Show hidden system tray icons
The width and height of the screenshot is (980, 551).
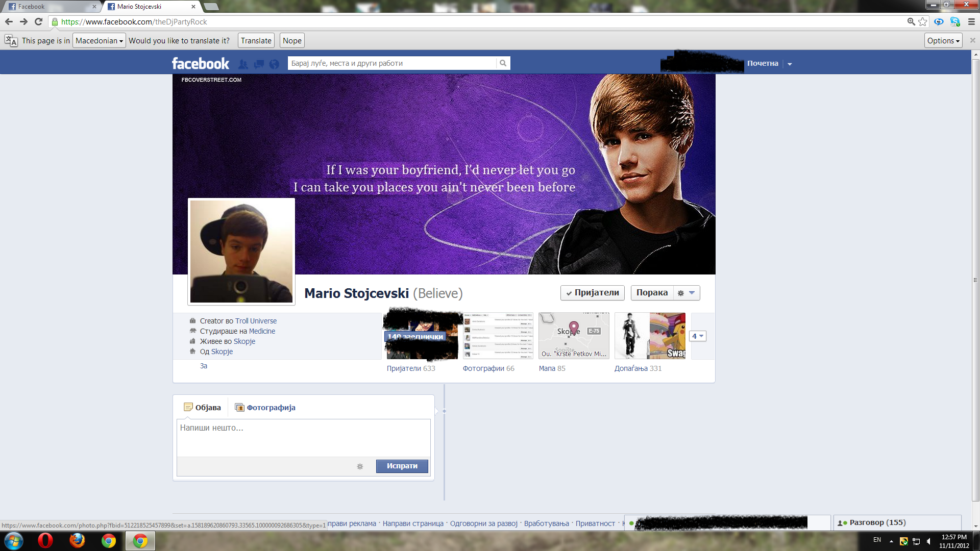891,541
